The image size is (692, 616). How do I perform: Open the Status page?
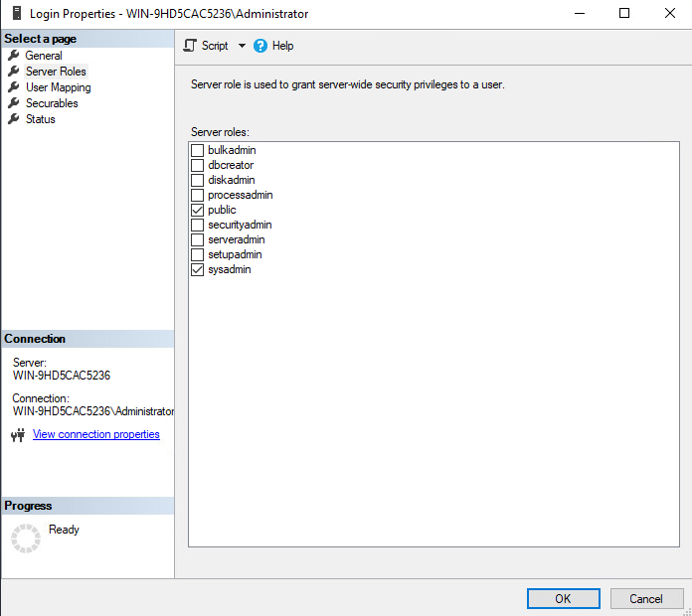click(40, 119)
